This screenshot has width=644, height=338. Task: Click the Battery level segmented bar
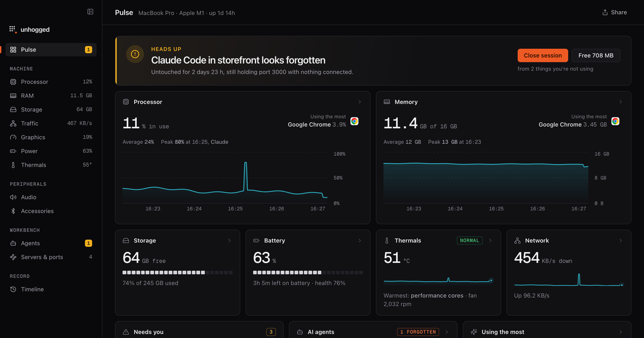click(308, 273)
